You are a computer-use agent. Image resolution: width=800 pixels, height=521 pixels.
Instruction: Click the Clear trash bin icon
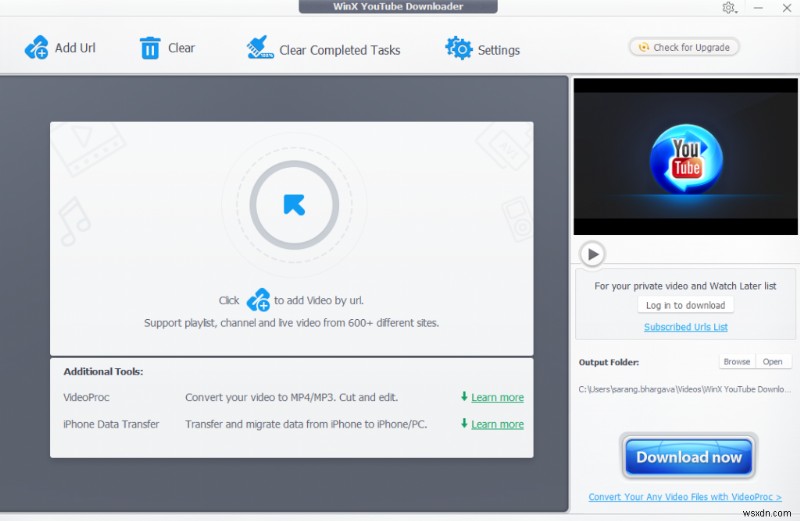tap(150, 48)
